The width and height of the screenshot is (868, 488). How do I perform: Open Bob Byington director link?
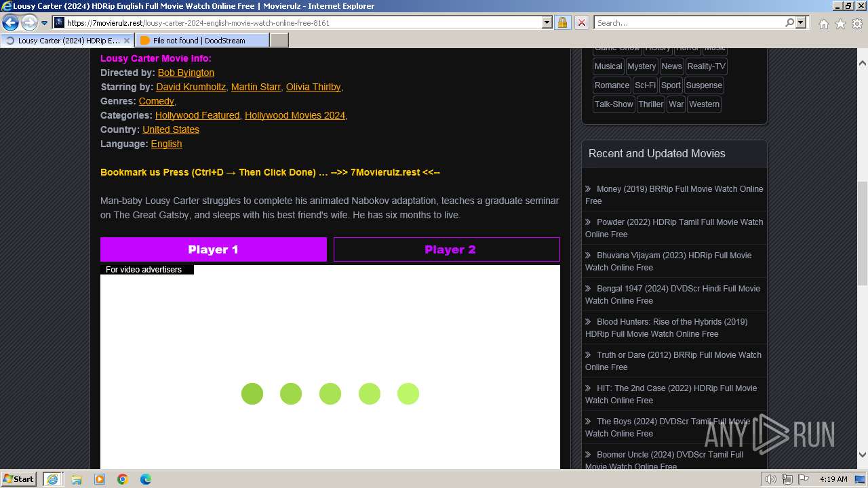[186, 73]
